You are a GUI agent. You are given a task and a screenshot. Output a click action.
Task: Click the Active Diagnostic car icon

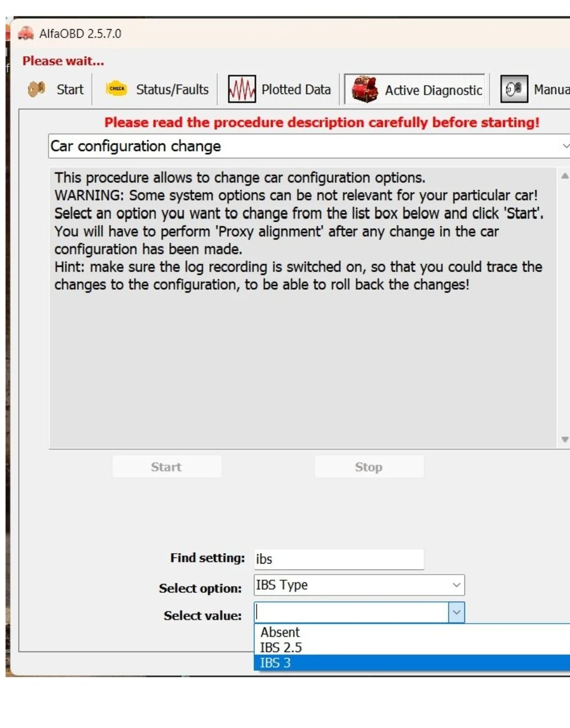point(365,90)
